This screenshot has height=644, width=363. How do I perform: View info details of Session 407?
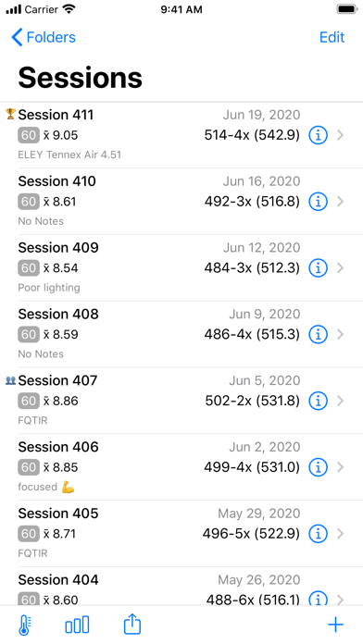coord(318,401)
